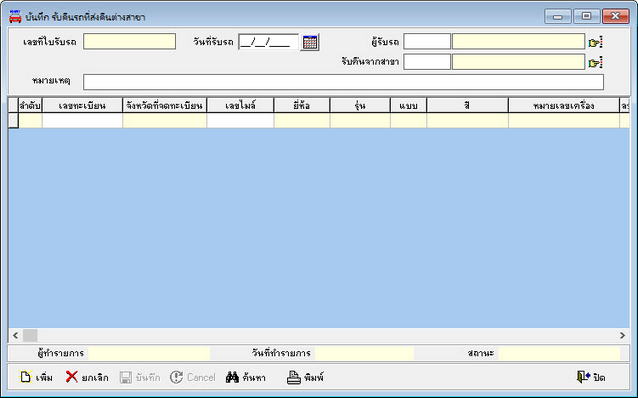Click the ผู้ทำรายการ field
638x398 pixels.
click(149, 353)
